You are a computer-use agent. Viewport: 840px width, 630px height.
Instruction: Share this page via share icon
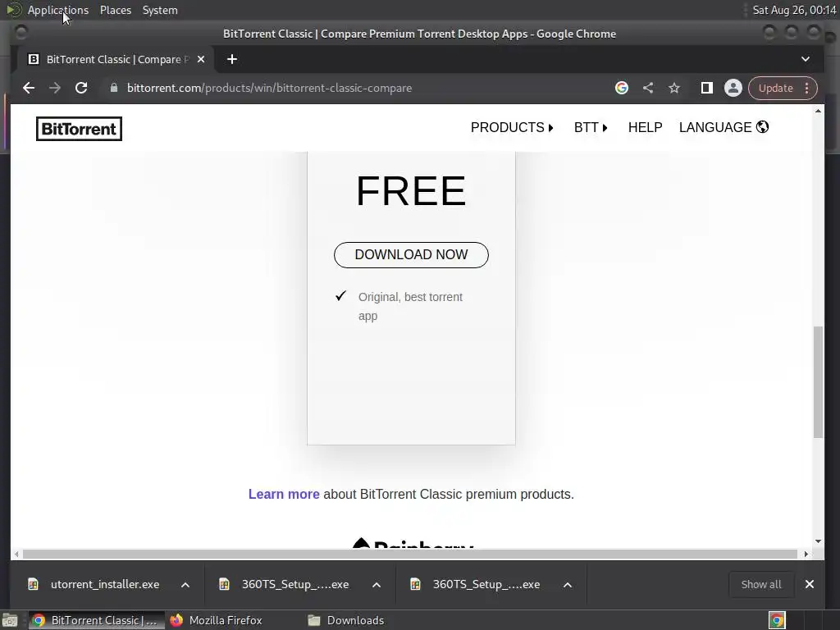pos(648,88)
